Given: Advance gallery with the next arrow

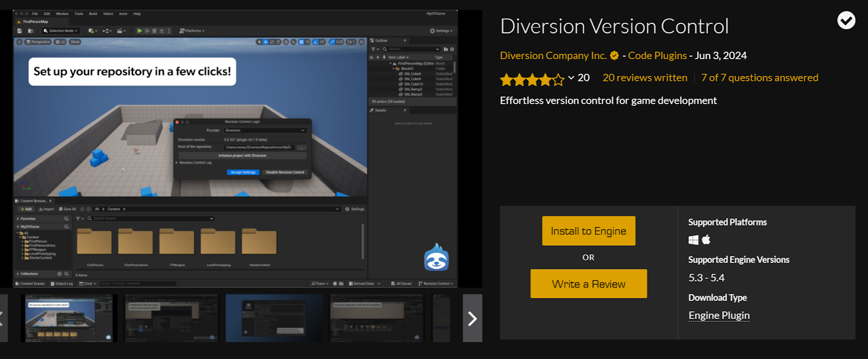Looking at the screenshot, I should point(472,318).
